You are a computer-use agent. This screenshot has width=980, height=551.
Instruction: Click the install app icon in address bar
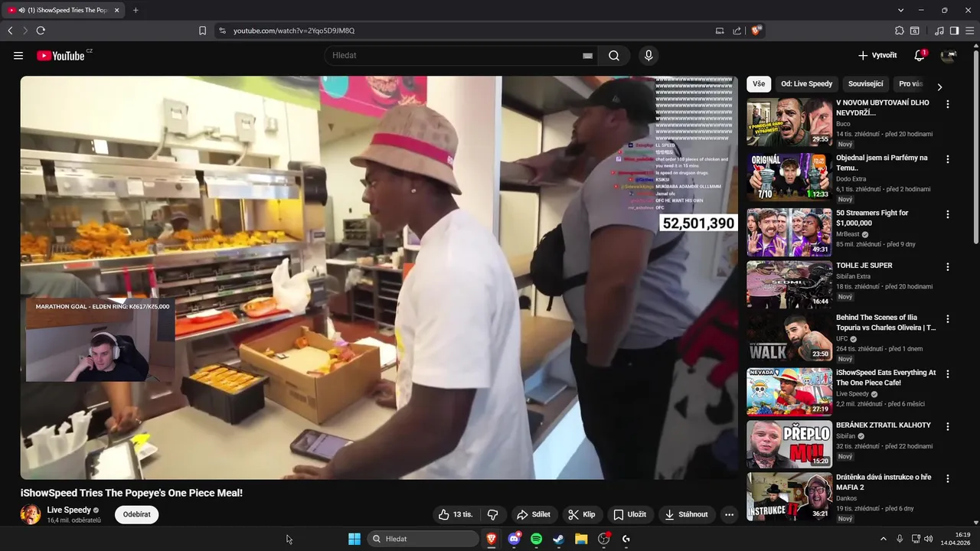pyautogui.click(x=720, y=31)
